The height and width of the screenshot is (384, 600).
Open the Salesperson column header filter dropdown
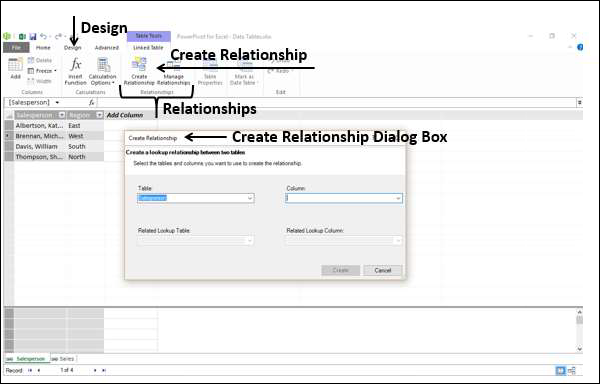(62, 115)
